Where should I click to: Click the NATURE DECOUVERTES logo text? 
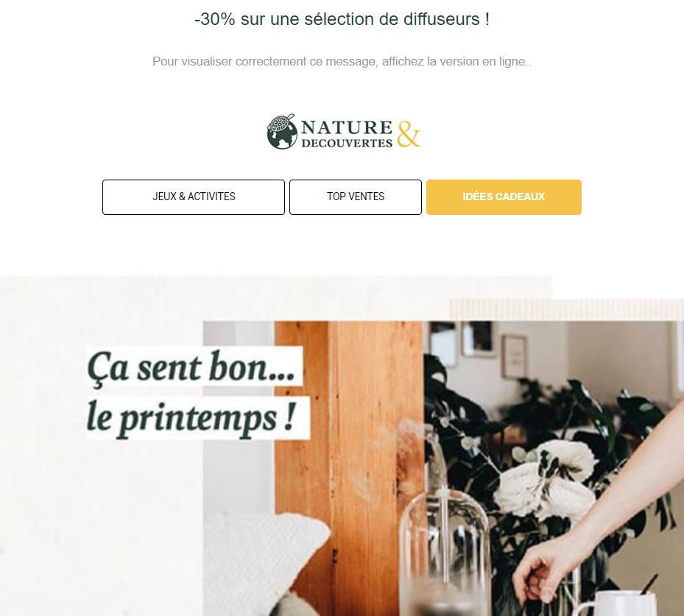(x=347, y=134)
